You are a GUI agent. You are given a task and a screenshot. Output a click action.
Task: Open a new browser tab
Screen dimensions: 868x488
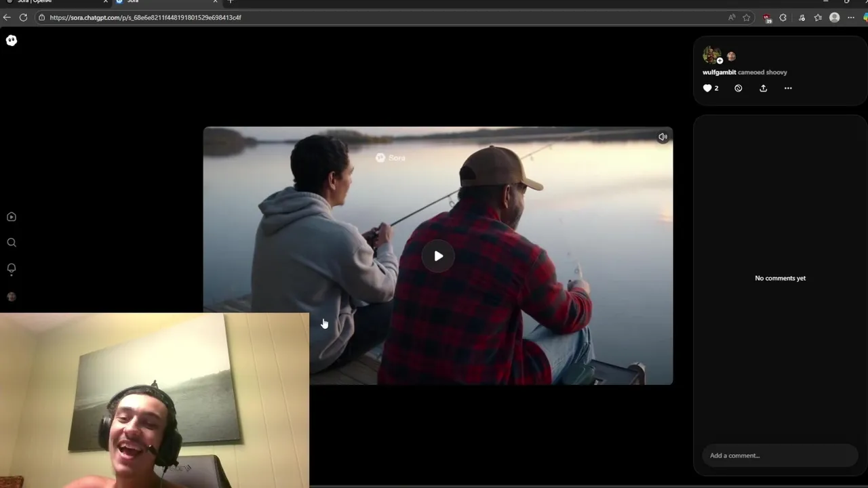pos(231,2)
